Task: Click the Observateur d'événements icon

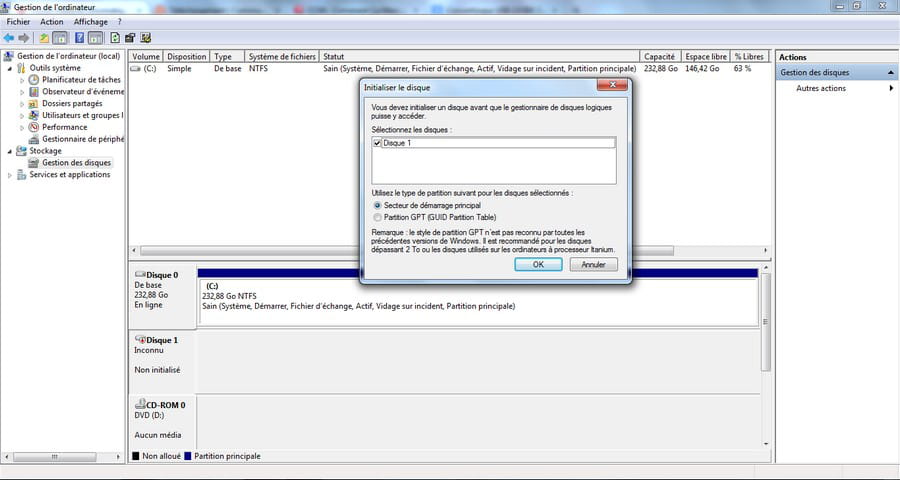Action: point(34,92)
